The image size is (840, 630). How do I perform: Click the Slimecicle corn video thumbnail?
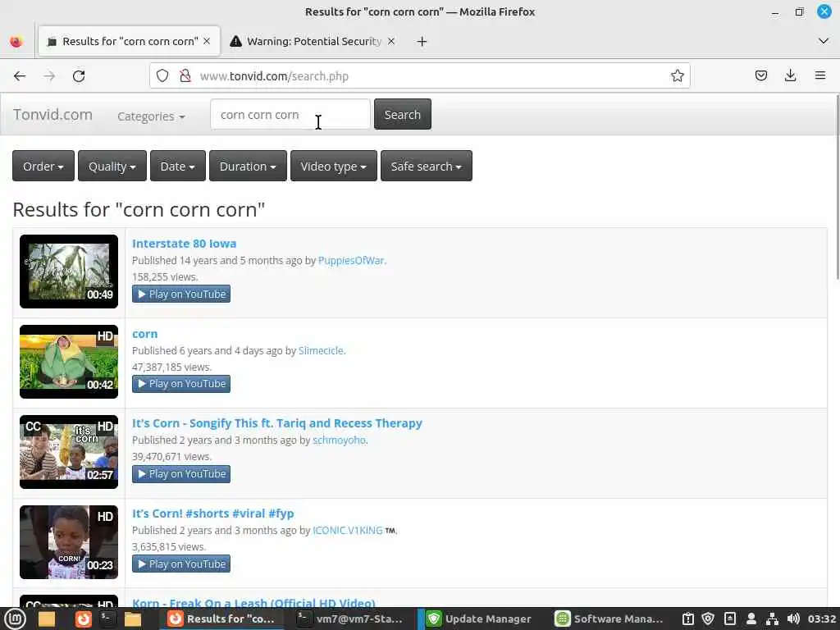[x=69, y=362]
